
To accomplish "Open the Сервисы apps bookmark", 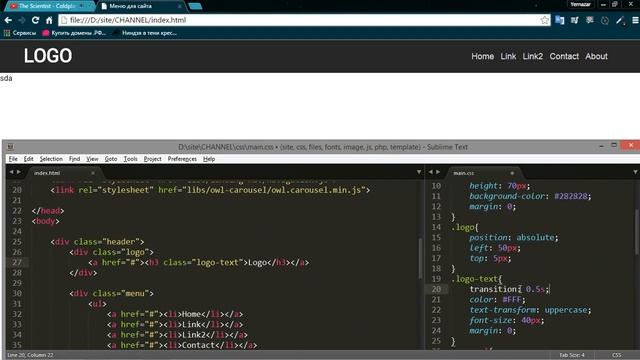I will click(20, 33).
